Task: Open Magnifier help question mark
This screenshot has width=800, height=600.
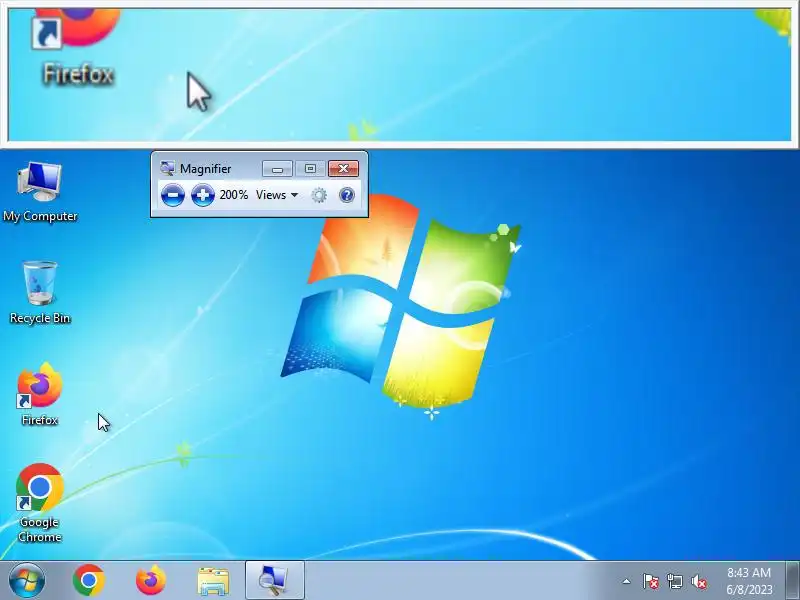Action: point(346,195)
